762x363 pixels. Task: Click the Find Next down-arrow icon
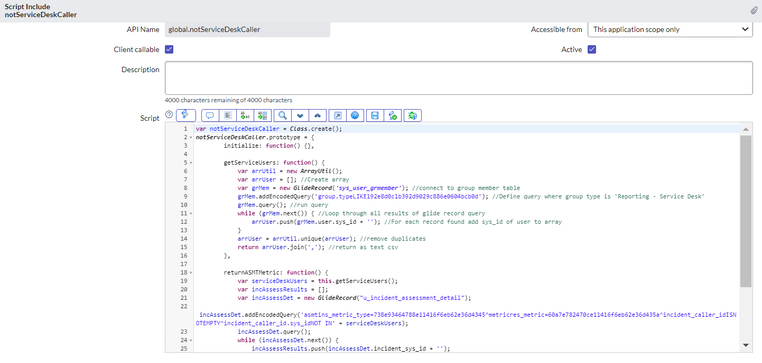[x=300, y=115]
